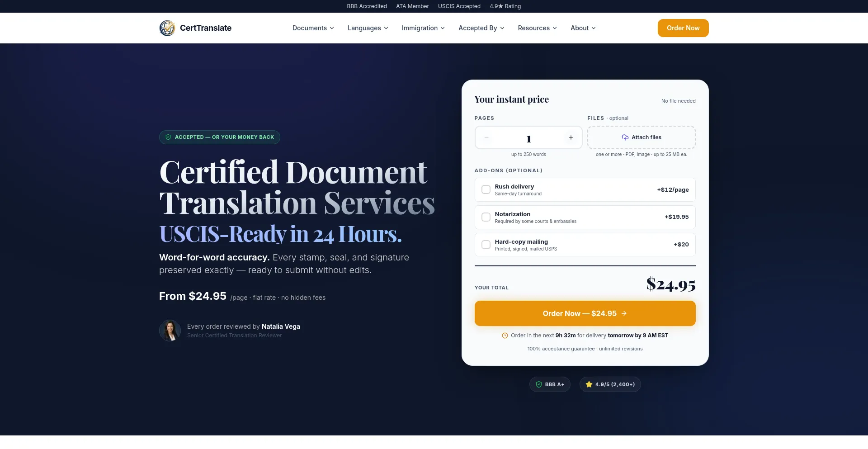Click the No file needed label

[679, 101]
